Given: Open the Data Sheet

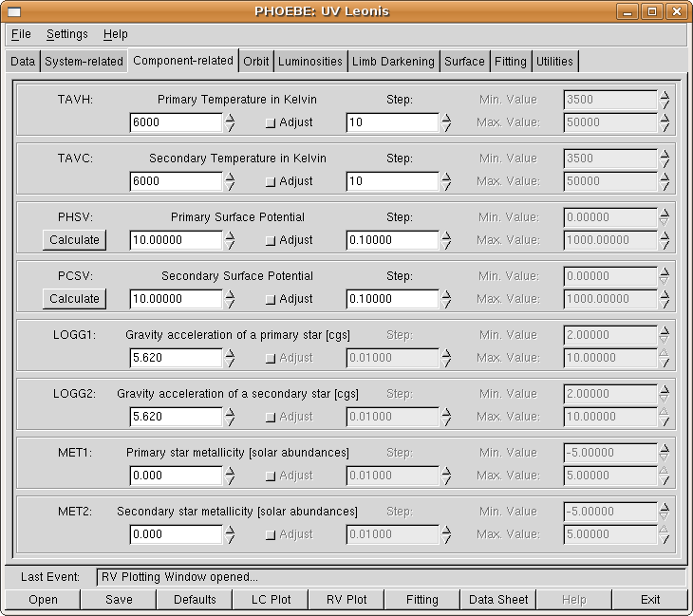Looking at the screenshot, I should [498, 599].
